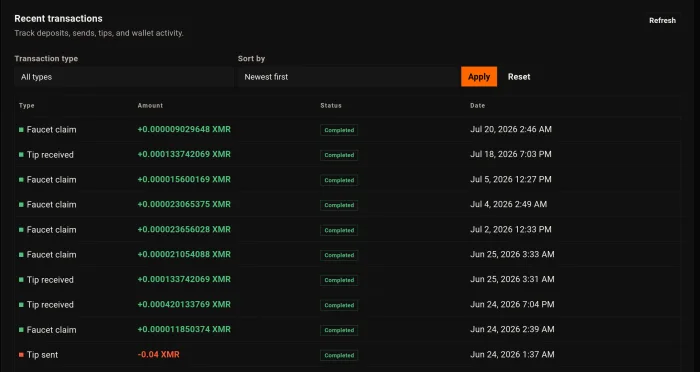Select amount +0.000011850374 XMR

coord(184,330)
